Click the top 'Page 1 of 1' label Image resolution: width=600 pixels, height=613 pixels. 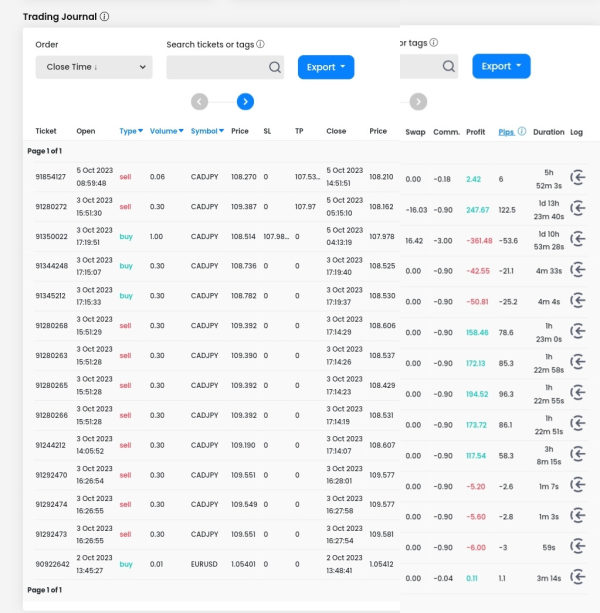click(x=45, y=151)
